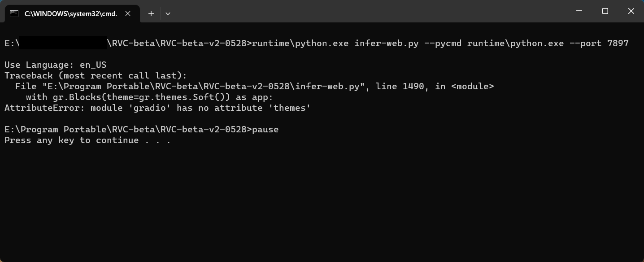This screenshot has height=262, width=644.
Task: Click the Use Language: en_US line
Action: [55, 65]
